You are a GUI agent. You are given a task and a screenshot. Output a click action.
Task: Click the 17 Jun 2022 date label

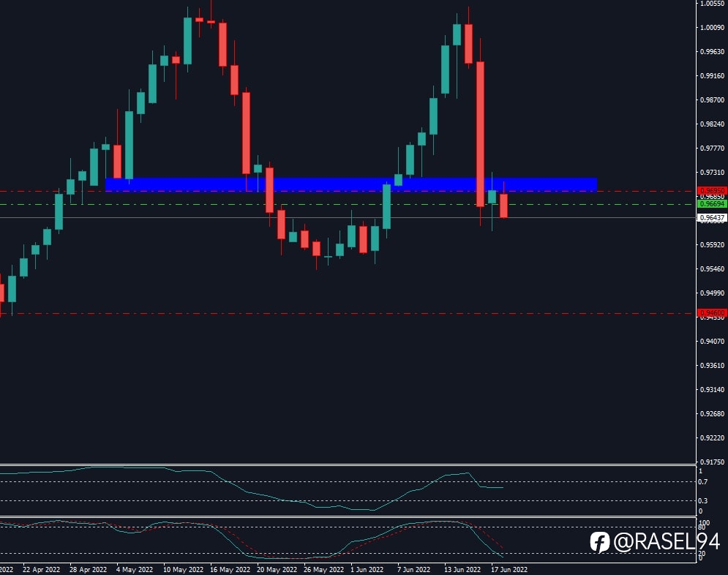pos(509,569)
